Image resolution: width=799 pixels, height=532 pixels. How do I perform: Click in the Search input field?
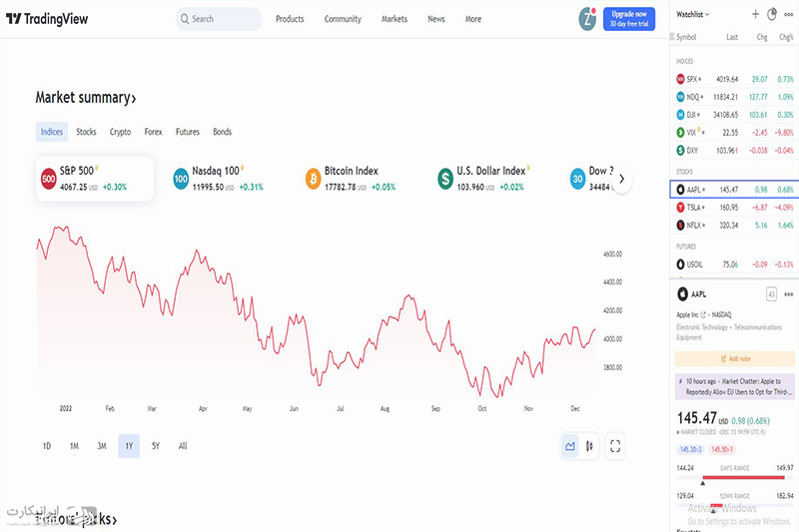(x=219, y=19)
